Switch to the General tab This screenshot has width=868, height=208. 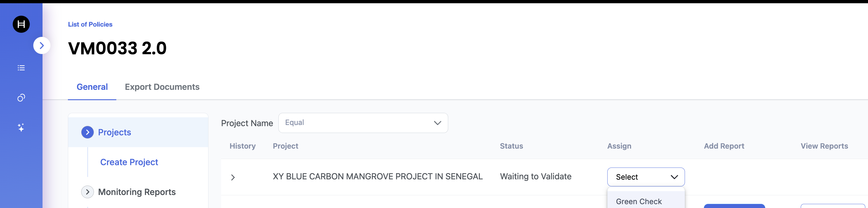[x=92, y=87]
